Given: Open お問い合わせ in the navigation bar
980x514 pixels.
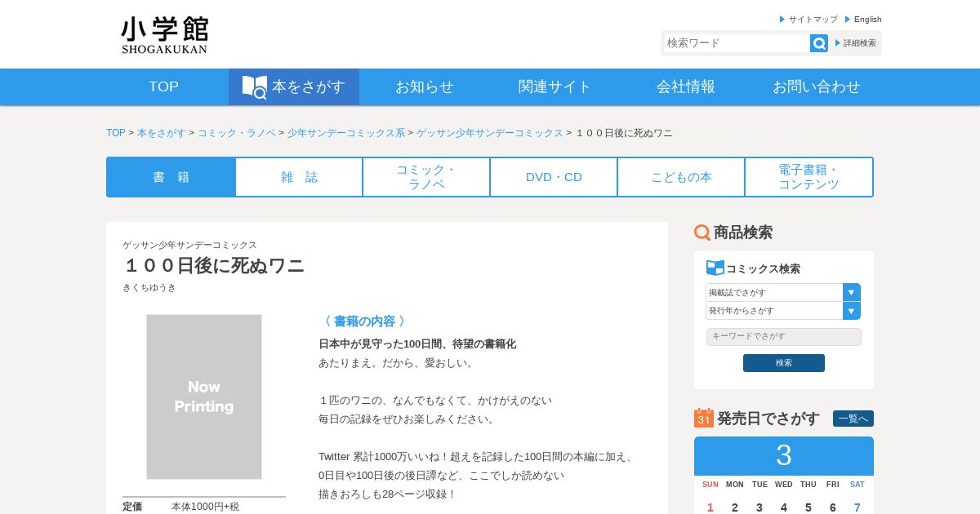Looking at the screenshot, I should click(817, 86).
